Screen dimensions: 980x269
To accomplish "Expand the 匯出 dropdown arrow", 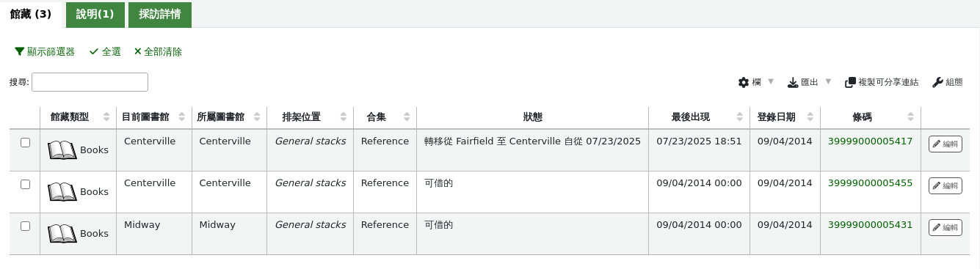I will pyautogui.click(x=828, y=82).
